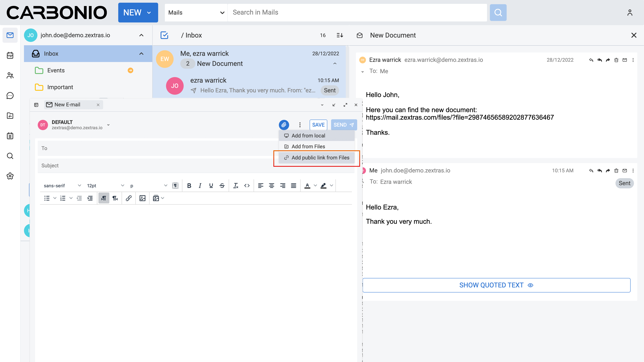Toggle left-to-right text direction
Screen dimensions: 644x362
103,198
